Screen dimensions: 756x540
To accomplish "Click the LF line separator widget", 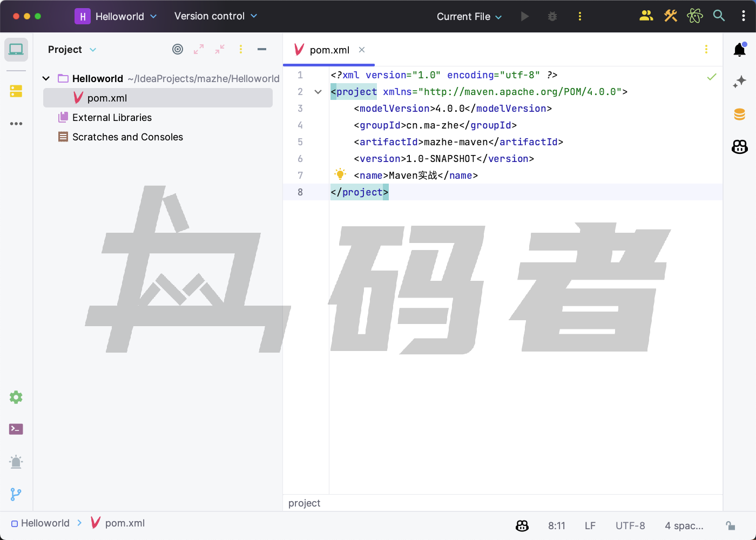I will point(590,525).
